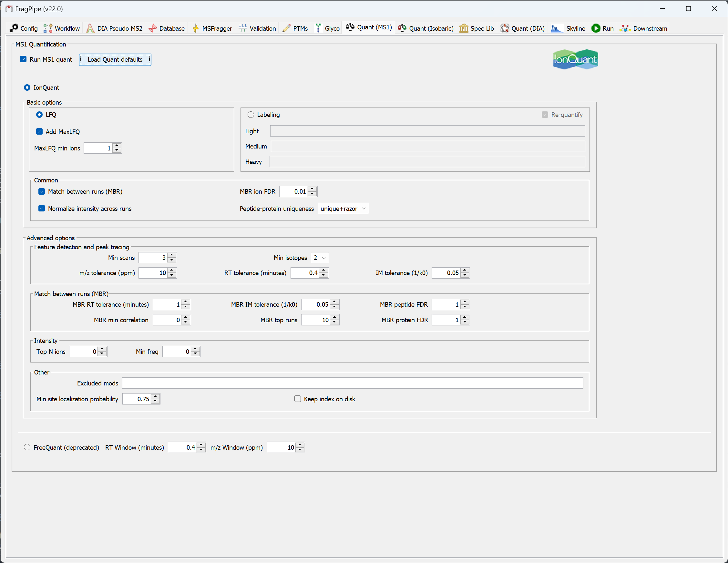
Task: Select the Labeling radio button
Action: 251,115
